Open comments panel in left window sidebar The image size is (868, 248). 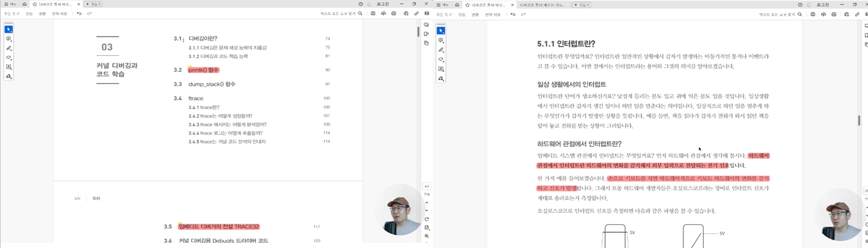426,25
